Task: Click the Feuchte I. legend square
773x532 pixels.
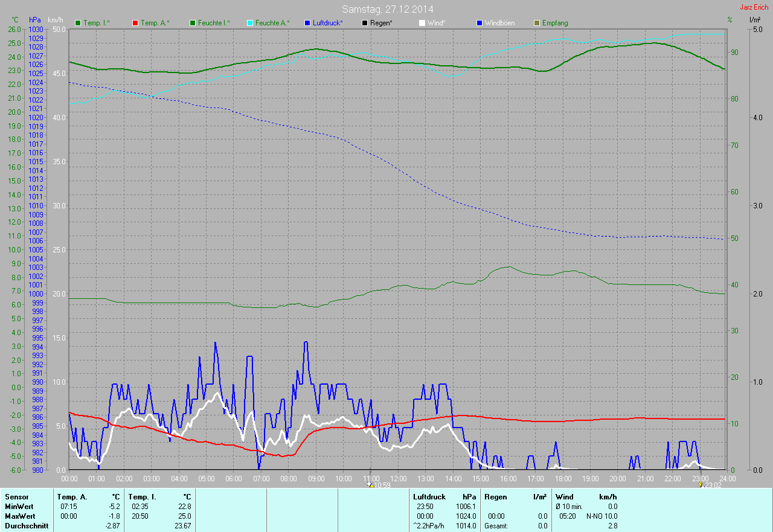Action: coord(193,23)
